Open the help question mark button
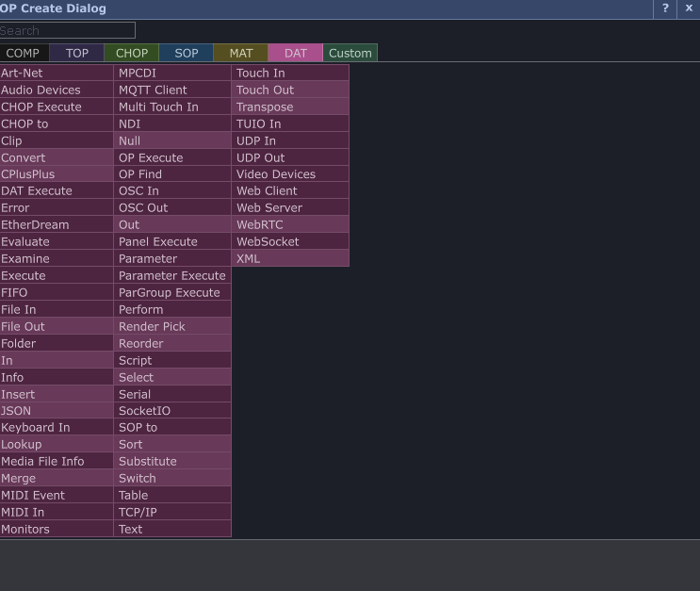 pyautogui.click(x=665, y=8)
